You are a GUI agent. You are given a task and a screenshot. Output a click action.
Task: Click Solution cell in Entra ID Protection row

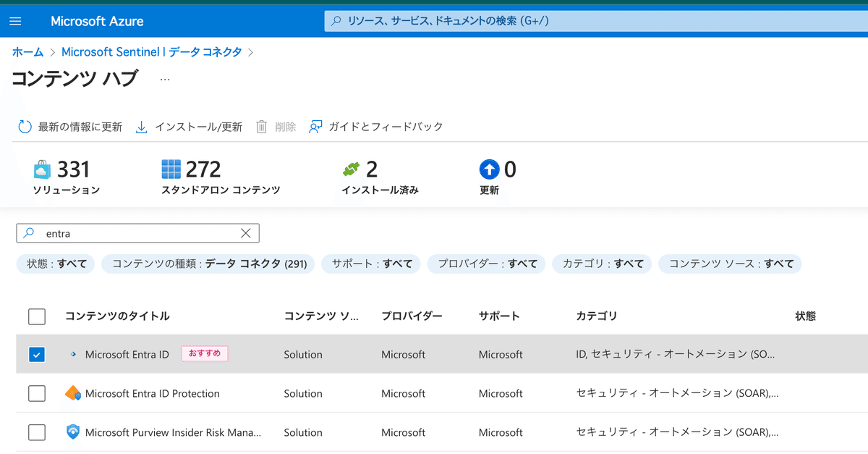[x=303, y=394]
